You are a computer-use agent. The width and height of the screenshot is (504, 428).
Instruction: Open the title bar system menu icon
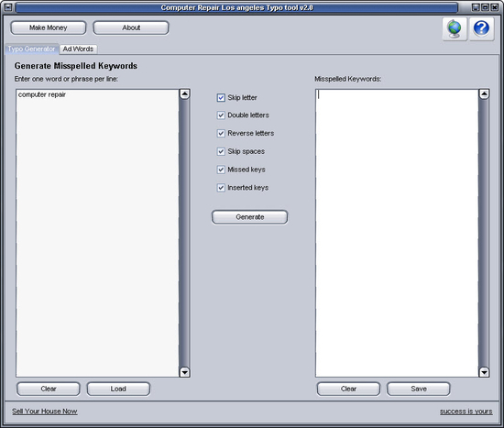pos(8,7)
